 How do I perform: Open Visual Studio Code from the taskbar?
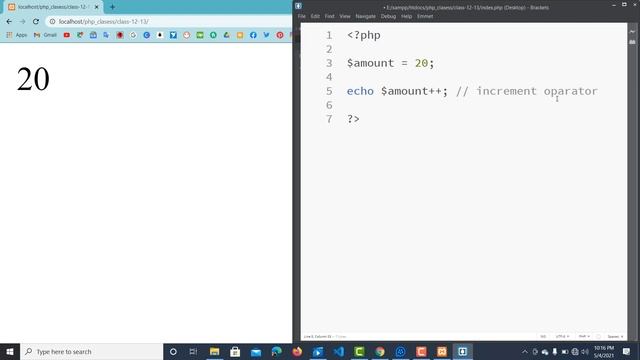coord(338,351)
